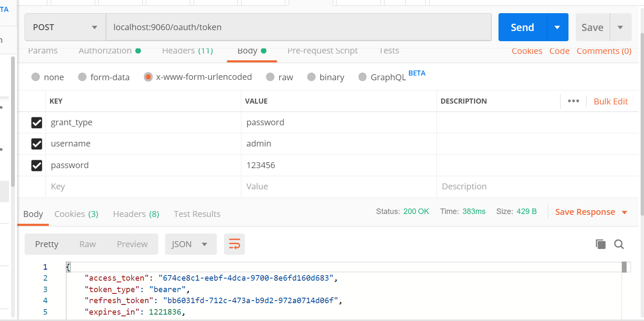Click the response body scrollbar thumb
644x321 pixels.
point(624,267)
